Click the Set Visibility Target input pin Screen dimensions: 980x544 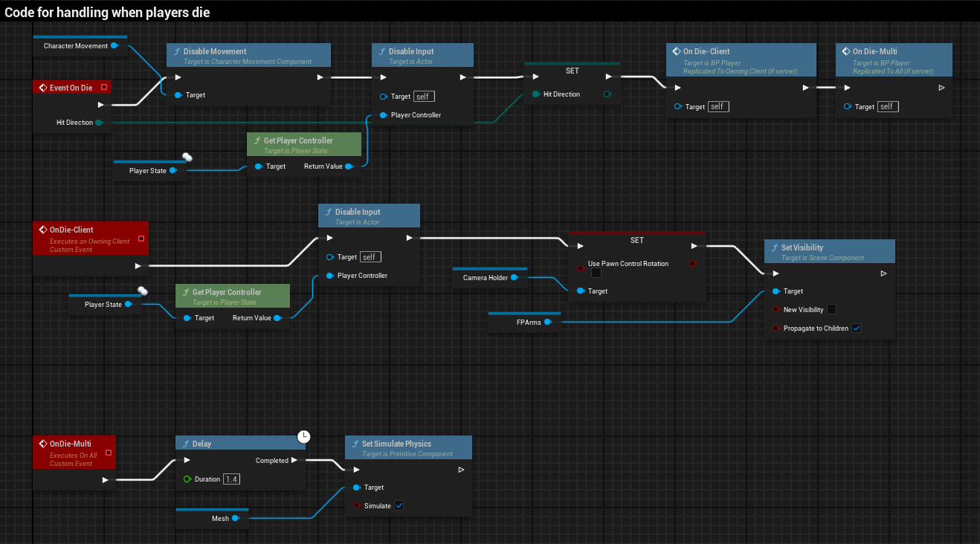pos(776,291)
